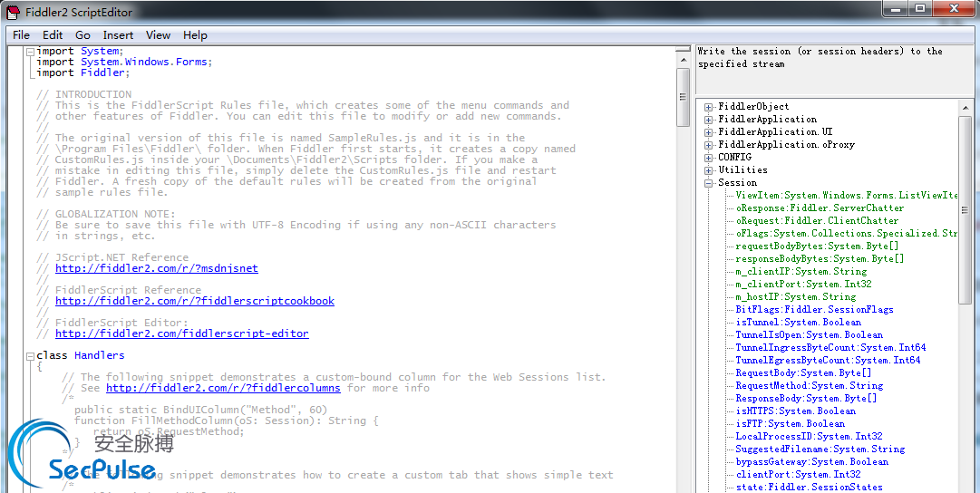This screenshot has height=493, width=980.
Task: Click the '// GLOBALIZATION NOTE:' comment line
Action: [x=106, y=214]
